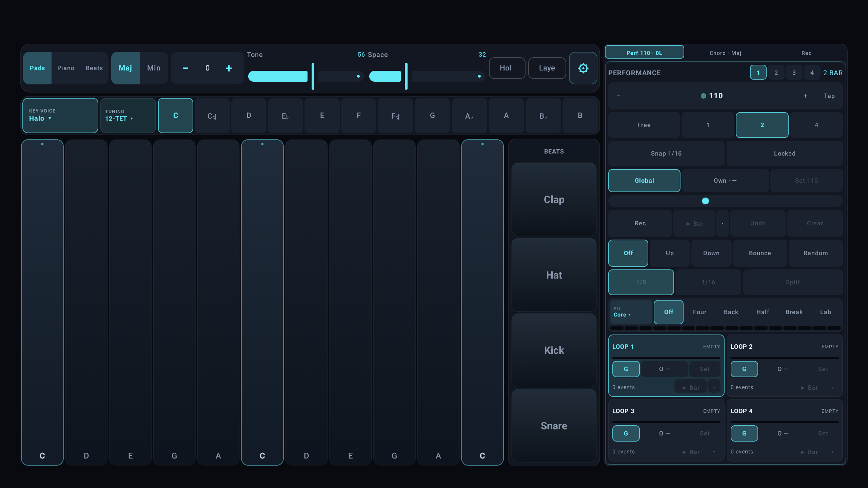Screen dimensions: 868x488
Task: Play the Kick beat pad
Action: point(554,350)
